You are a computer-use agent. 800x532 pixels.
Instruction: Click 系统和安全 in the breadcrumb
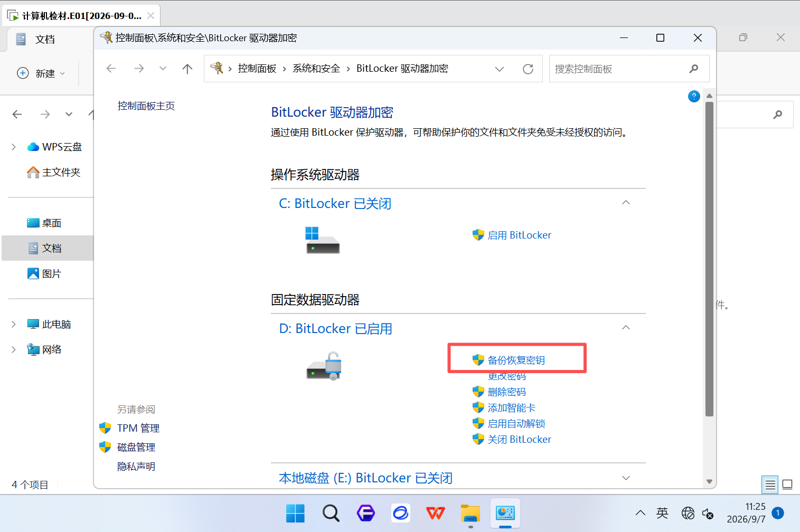[316, 69]
